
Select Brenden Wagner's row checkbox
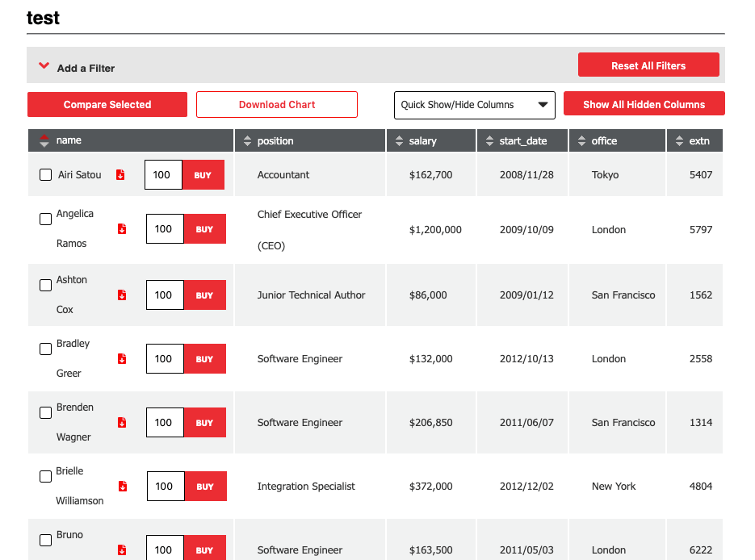45,412
